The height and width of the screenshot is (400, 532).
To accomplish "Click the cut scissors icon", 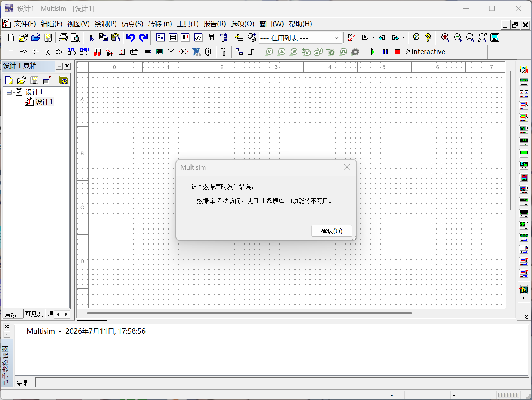I will [91, 37].
